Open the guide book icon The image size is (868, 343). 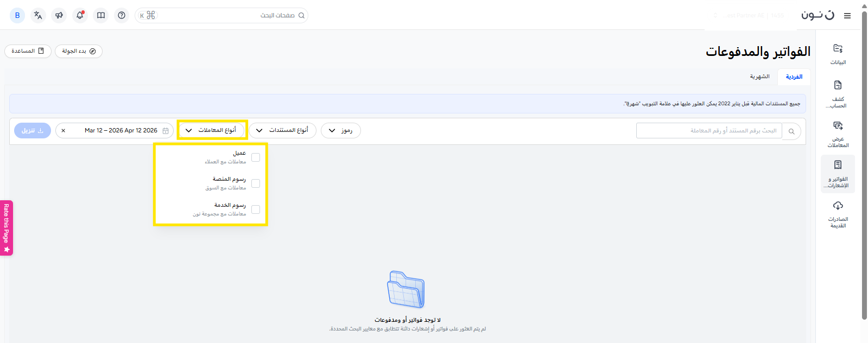[101, 15]
